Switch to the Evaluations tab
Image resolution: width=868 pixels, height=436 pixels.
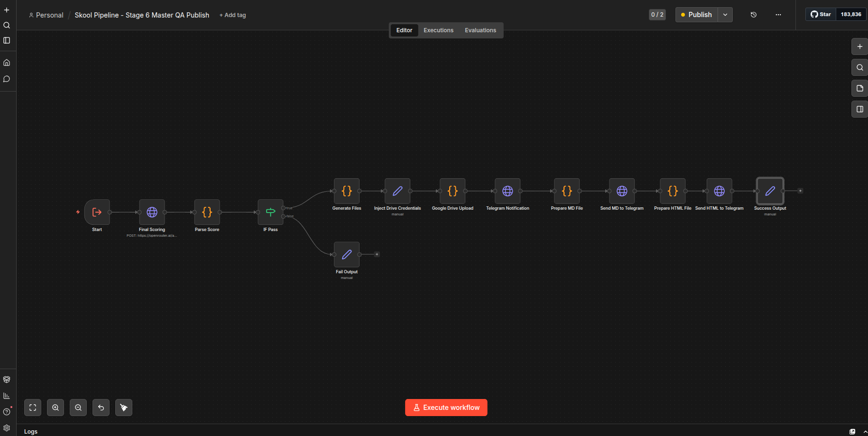pyautogui.click(x=480, y=30)
